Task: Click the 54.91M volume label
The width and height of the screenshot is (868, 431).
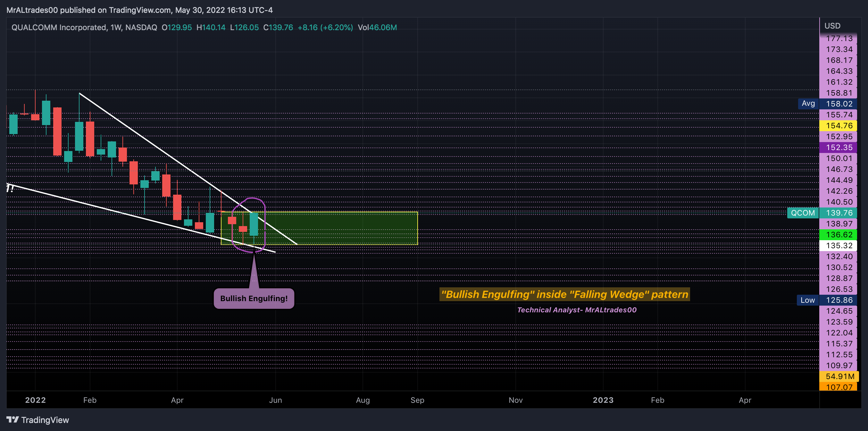Action: [x=839, y=376]
